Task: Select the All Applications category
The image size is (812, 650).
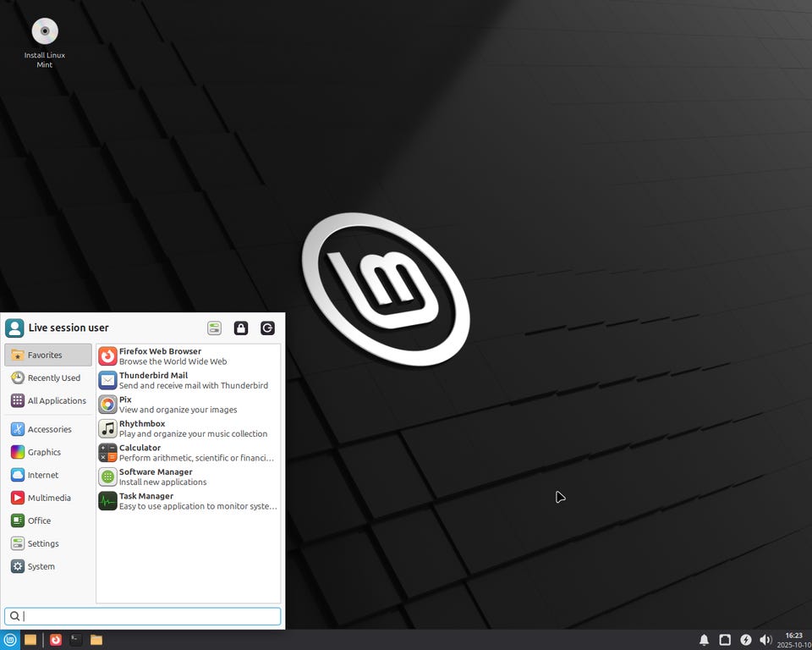Action: click(48, 400)
